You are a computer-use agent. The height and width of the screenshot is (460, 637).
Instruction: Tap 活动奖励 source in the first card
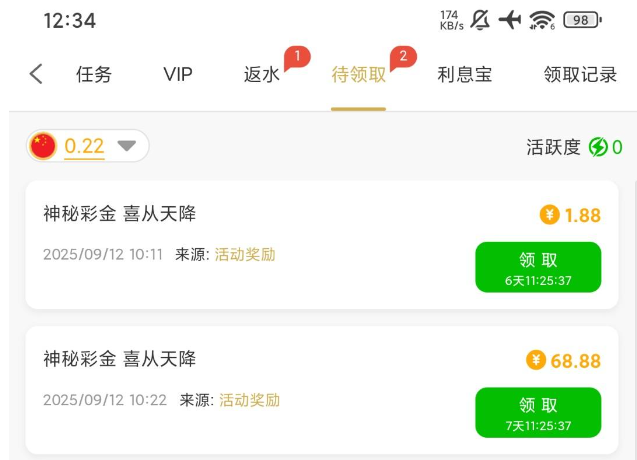[245, 254]
